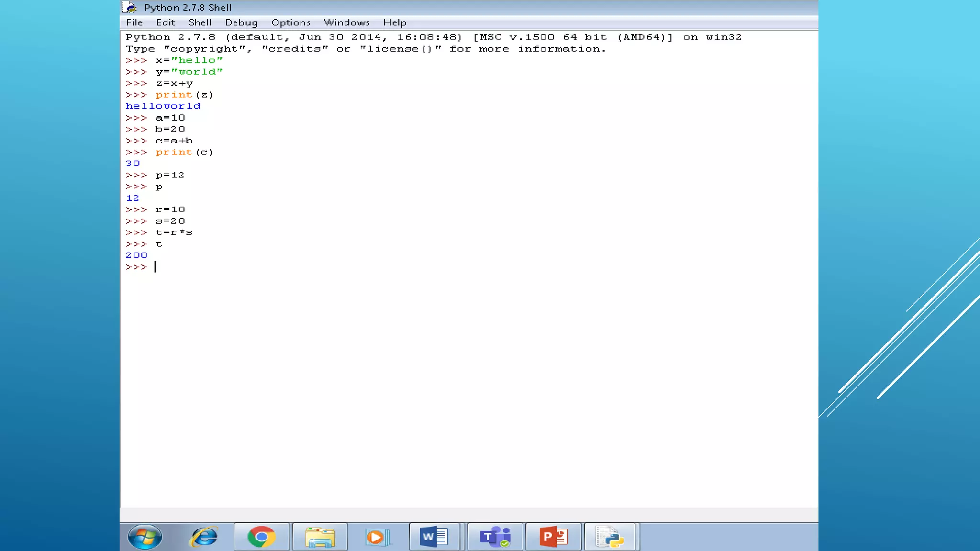Open the Help menu
Viewport: 980px width, 551px height.
click(x=394, y=22)
